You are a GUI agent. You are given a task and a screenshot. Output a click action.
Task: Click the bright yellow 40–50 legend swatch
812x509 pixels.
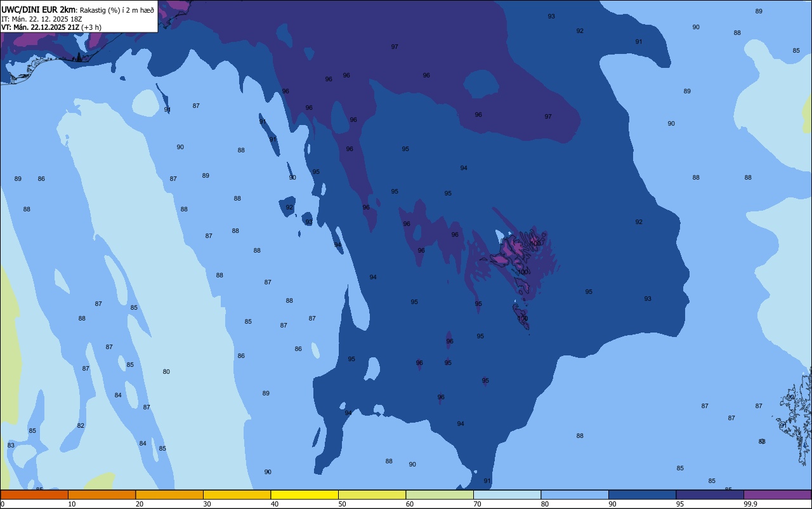pos(304,494)
